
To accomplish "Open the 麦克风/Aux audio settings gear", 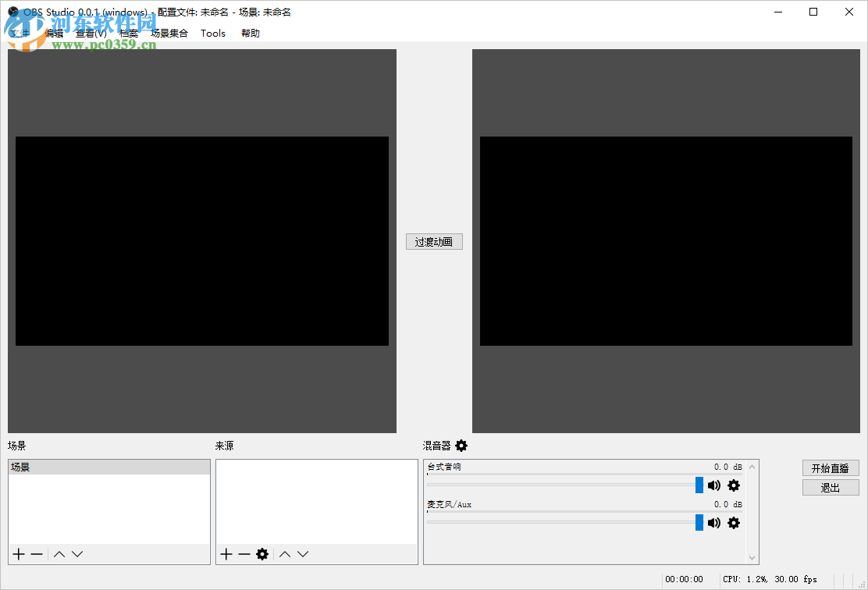I will point(734,522).
